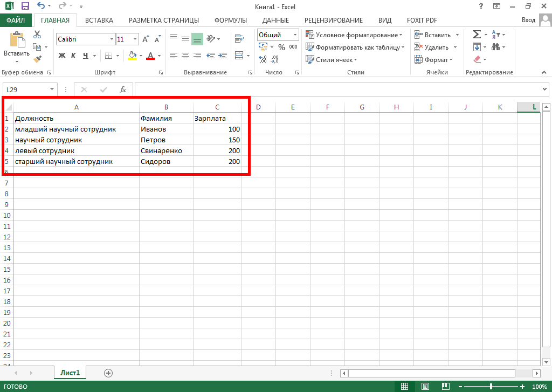Toggle bold formatting (Ж)
552x392 pixels.
61,56
